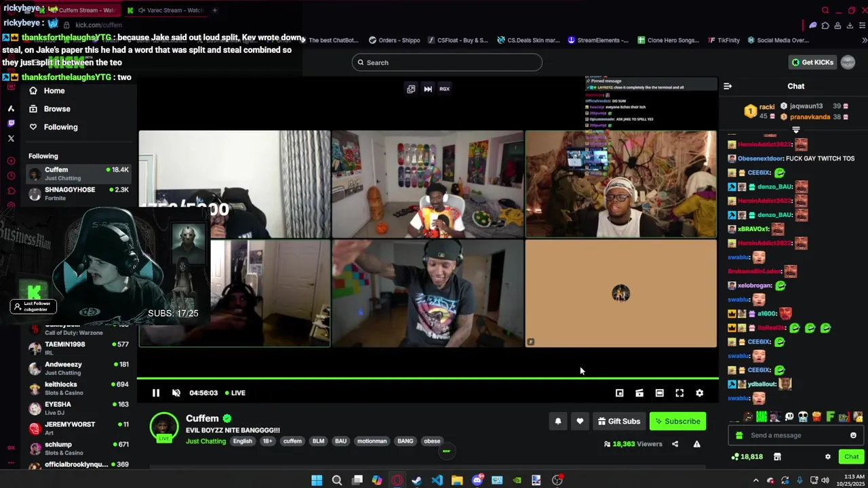
Task: Report the stream via the warning icon
Action: coord(696,444)
